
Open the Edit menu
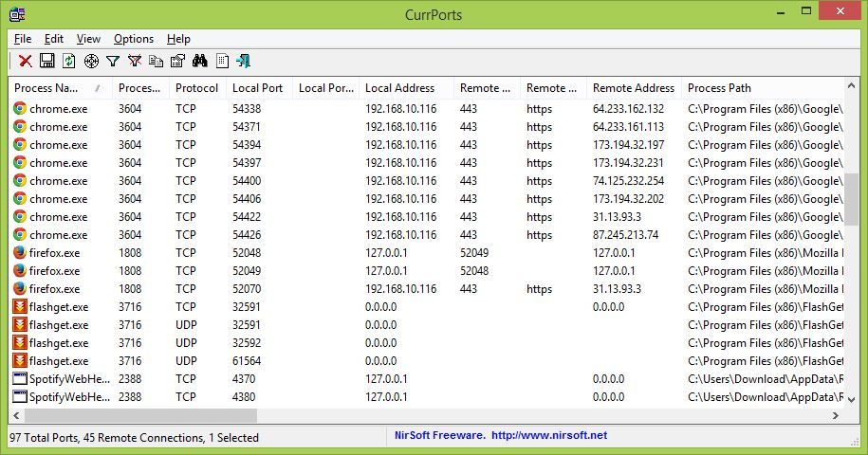pos(54,39)
